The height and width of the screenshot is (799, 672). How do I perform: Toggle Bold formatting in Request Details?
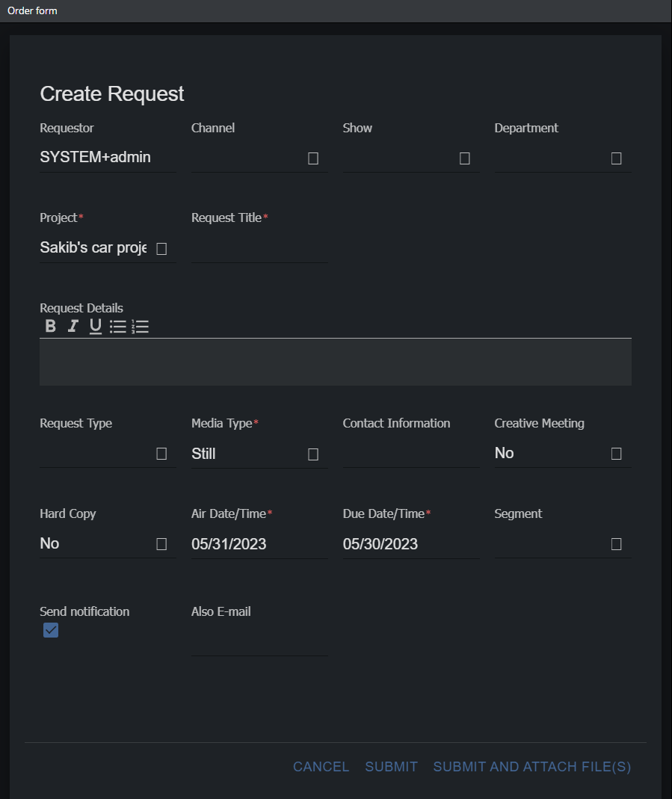point(51,326)
